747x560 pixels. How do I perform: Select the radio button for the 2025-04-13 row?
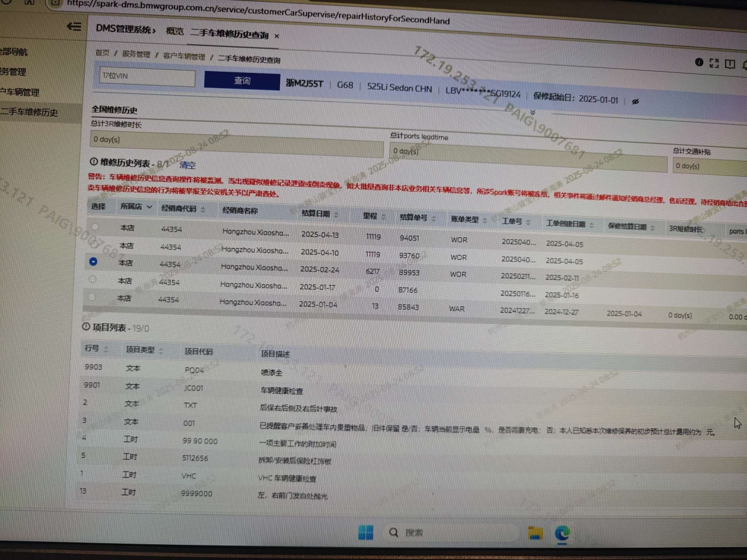coord(95,226)
